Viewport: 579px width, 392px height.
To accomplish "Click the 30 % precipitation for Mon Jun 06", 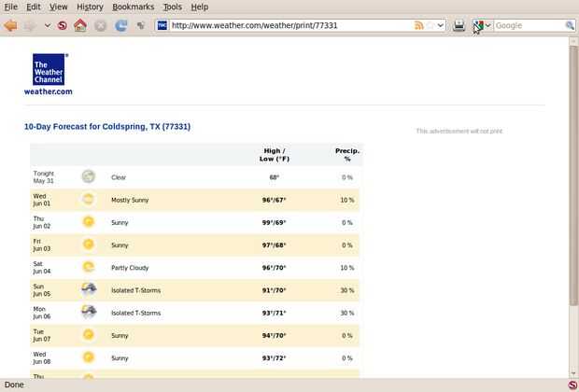I will coord(347,313).
